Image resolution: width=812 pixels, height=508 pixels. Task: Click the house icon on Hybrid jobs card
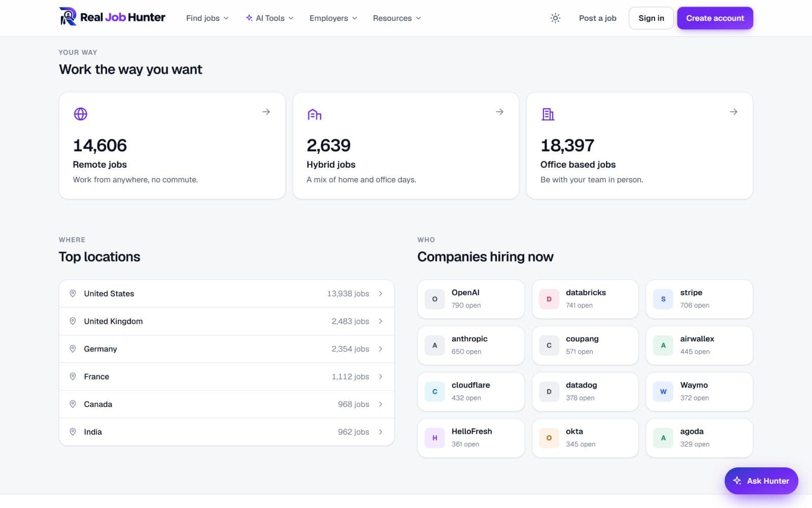pos(314,114)
